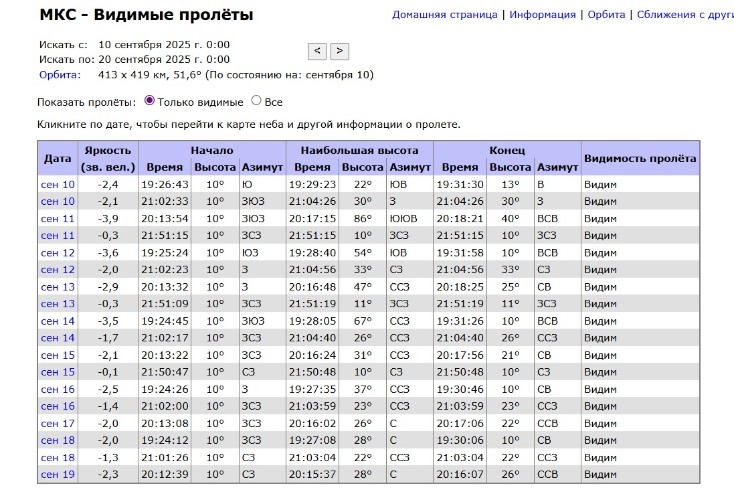Viewport: 734px width, 500px height.
Task: Open сен 10 pass starting at 19:26:43
Action: tap(58, 184)
